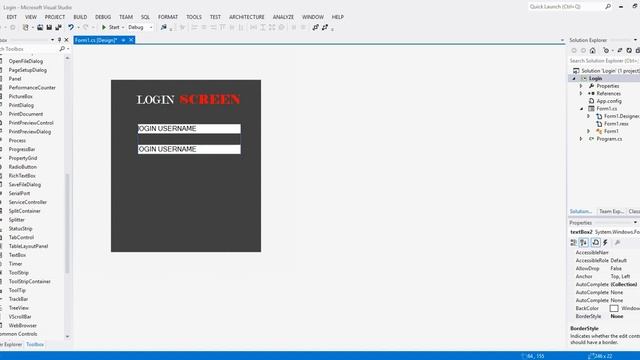640x360 pixels.
Task: Select ProgressBar in the Toolbox
Action: click(x=22, y=149)
